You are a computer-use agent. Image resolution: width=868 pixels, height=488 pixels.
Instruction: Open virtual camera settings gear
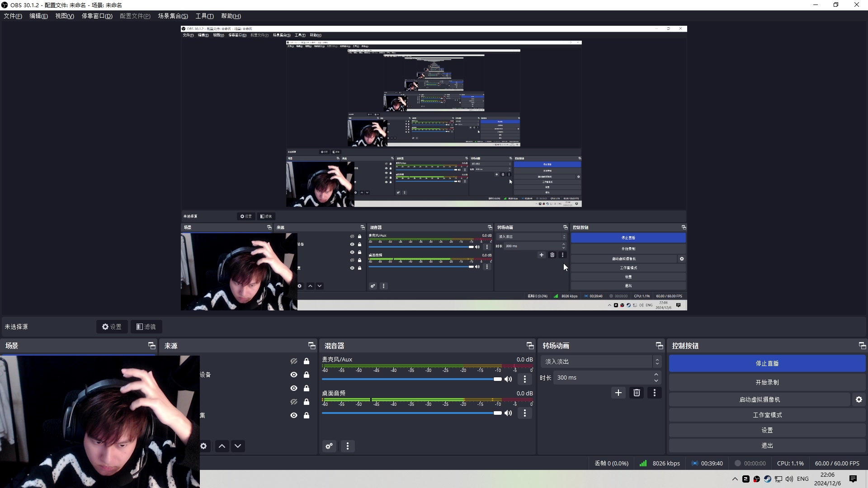pos(859,399)
